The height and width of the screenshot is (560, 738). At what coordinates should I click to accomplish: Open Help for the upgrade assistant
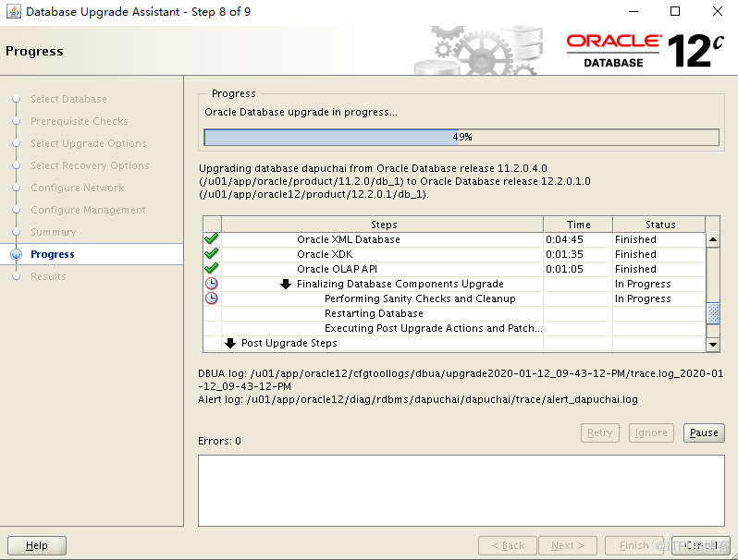[x=37, y=545]
